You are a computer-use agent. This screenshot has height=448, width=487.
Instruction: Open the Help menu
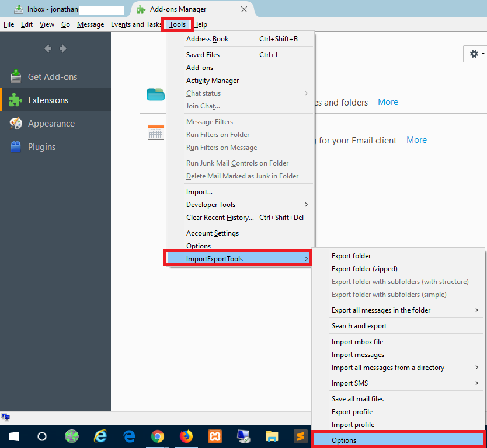(x=200, y=24)
